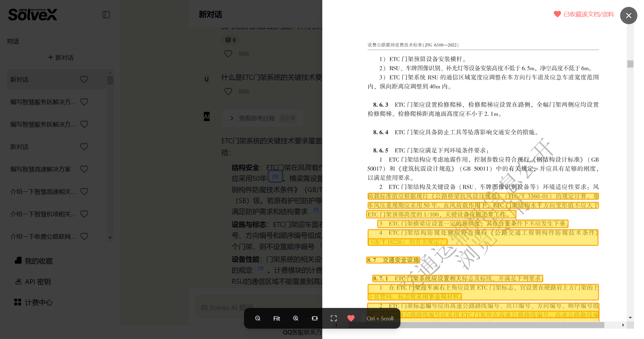Click the 新对话 chat title header
644x339 pixels.
210,14
